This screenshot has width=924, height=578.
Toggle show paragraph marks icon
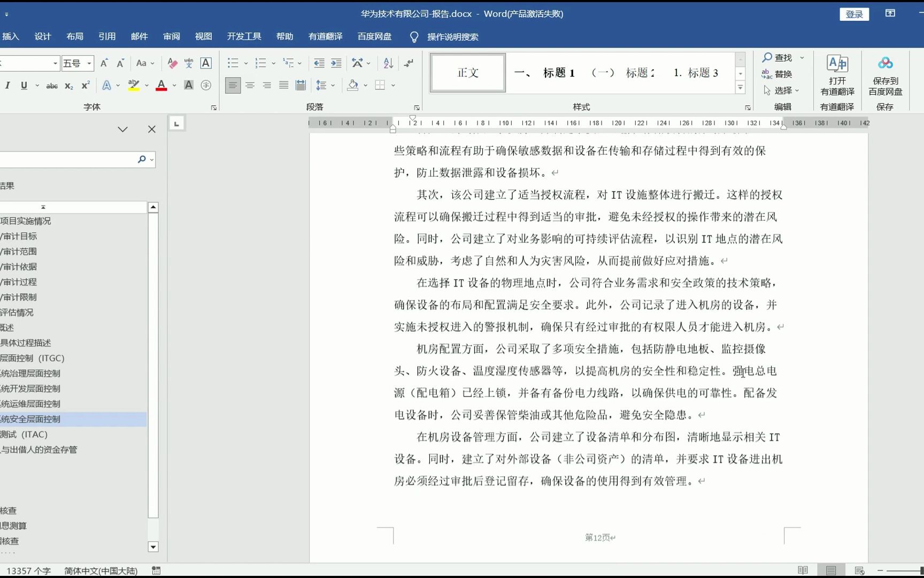click(409, 63)
